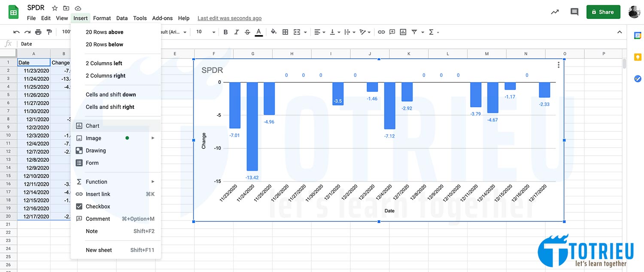The height and width of the screenshot is (272, 644).
Task: Apply strikethrough formatting from toolbar
Action: (x=247, y=32)
